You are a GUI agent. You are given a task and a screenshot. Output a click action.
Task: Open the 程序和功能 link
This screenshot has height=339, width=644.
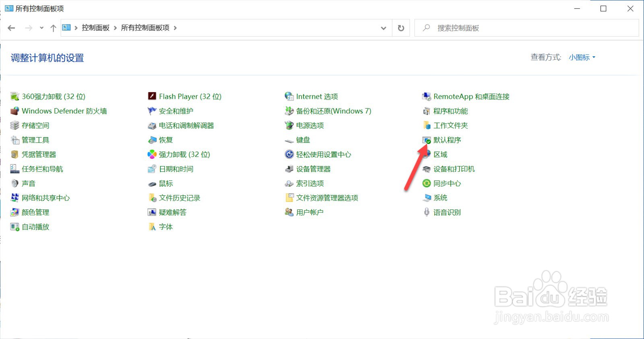point(451,111)
